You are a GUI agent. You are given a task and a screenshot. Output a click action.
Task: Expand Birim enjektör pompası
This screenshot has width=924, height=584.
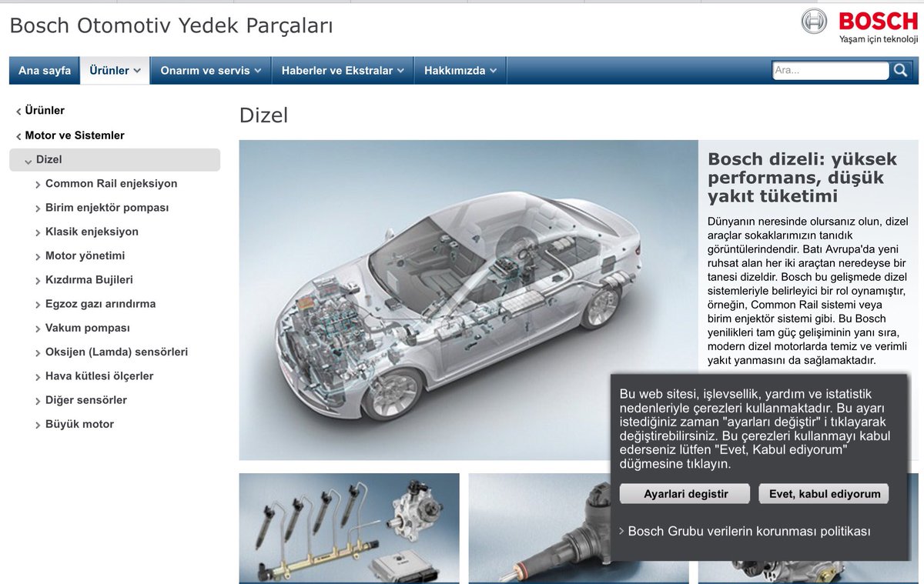(x=107, y=208)
